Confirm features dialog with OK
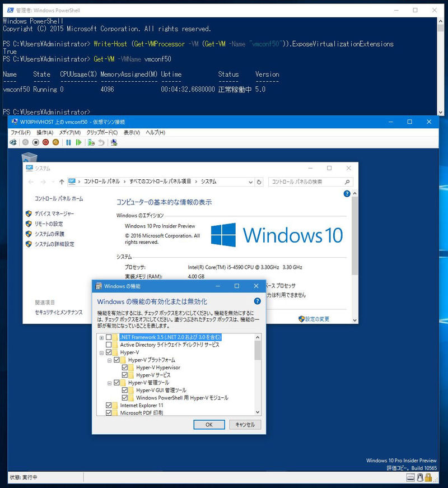448x488 pixels. point(209,425)
